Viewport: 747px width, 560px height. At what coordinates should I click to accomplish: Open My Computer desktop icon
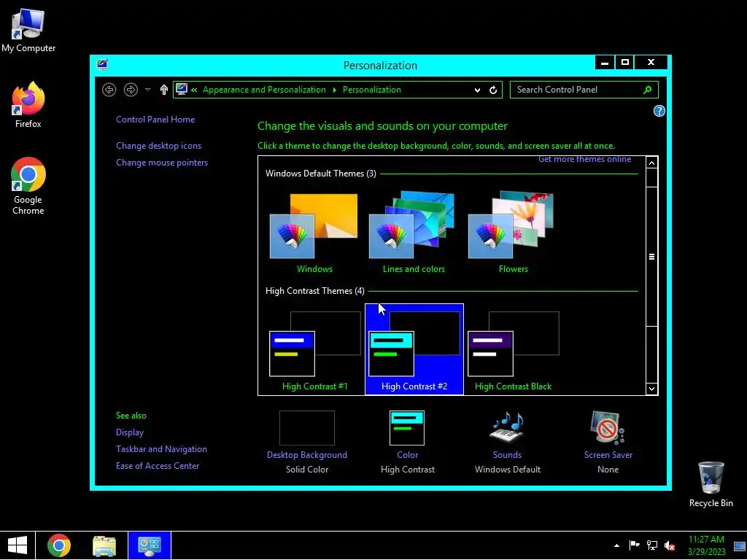[x=28, y=30]
